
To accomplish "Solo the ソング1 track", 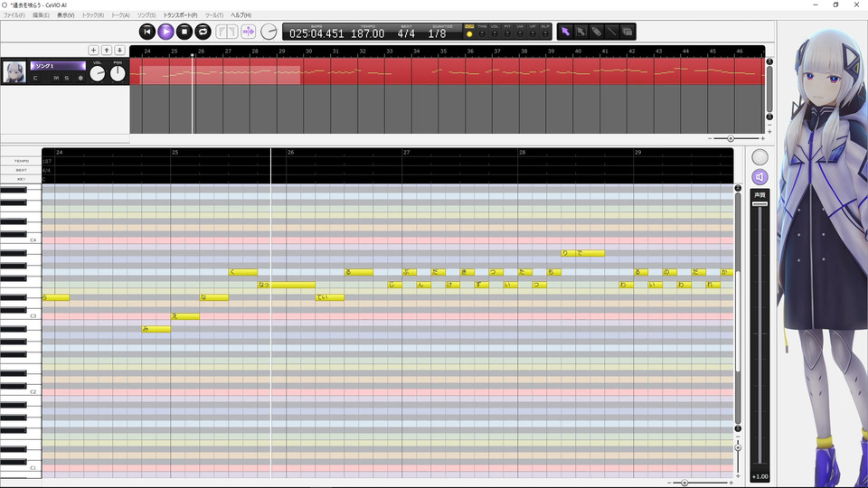I will pyautogui.click(x=66, y=78).
